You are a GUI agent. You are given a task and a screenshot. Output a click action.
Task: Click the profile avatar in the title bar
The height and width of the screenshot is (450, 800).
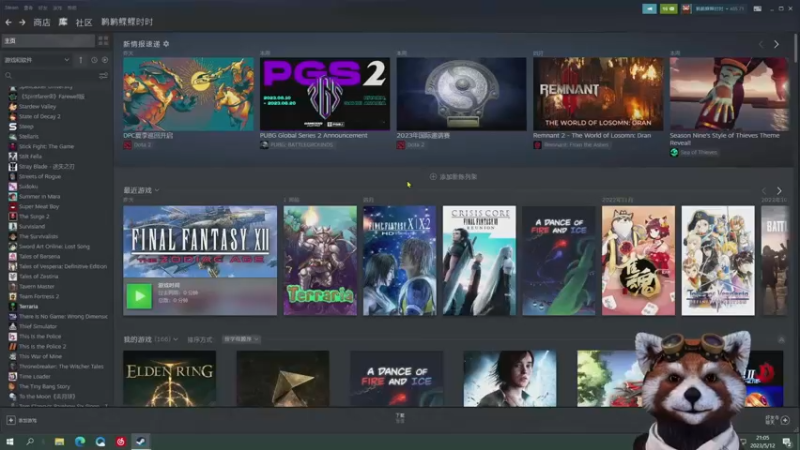click(686, 9)
